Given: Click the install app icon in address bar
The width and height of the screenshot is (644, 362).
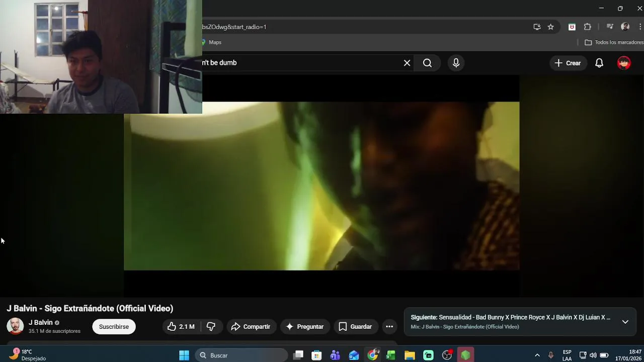Looking at the screenshot, I should click(537, 27).
